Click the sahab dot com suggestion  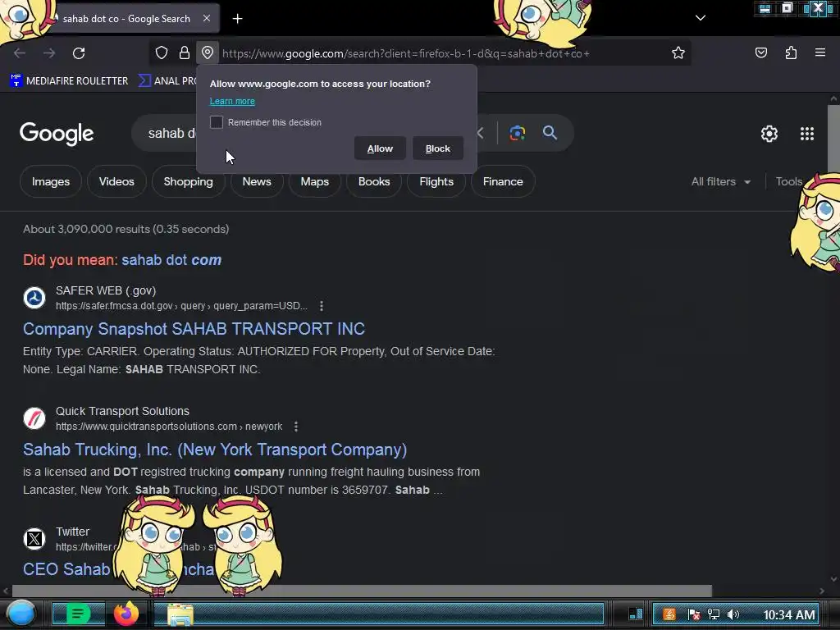(171, 260)
